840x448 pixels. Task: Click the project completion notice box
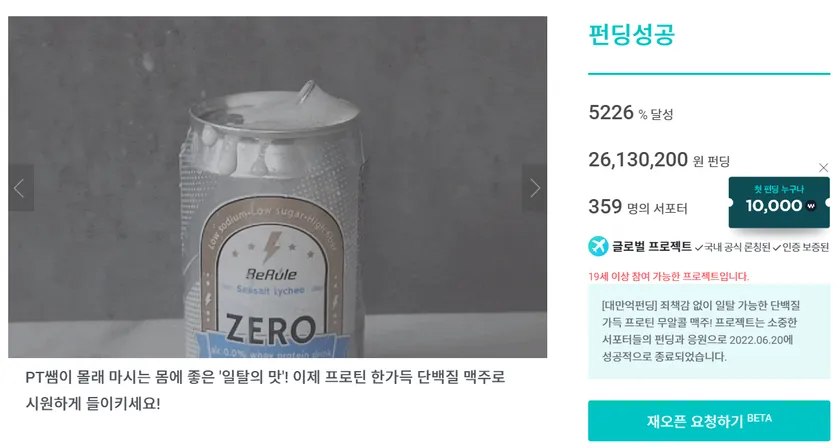coord(708,331)
